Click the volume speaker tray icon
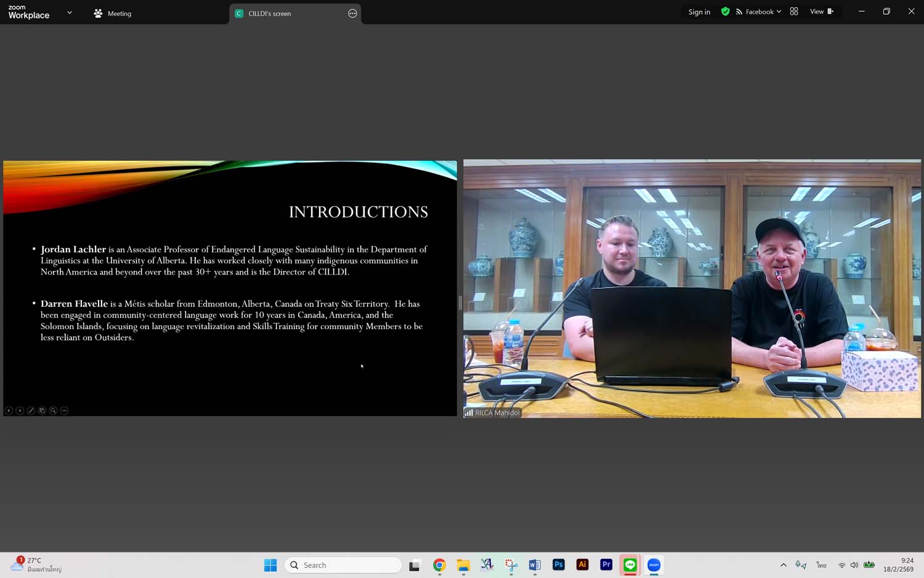The width and height of the screenshot is (924, 578). pos(854,565)
